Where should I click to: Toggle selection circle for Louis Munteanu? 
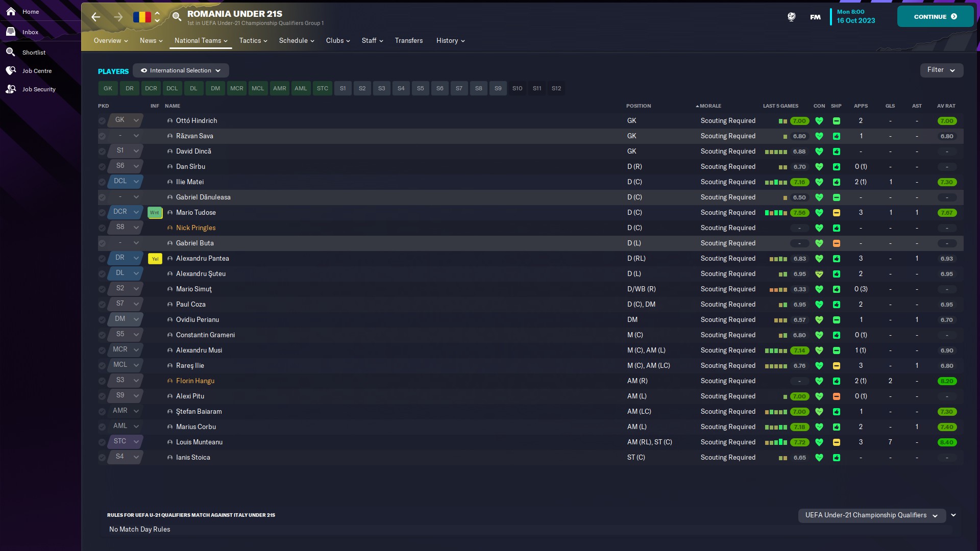102,442
